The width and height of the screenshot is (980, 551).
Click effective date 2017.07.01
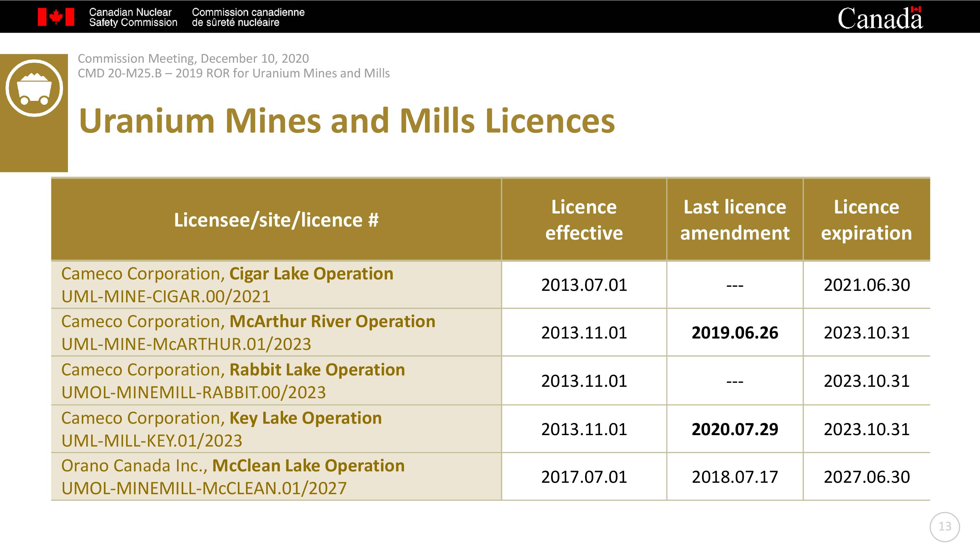pyautogui.click(x=584, y=477)
